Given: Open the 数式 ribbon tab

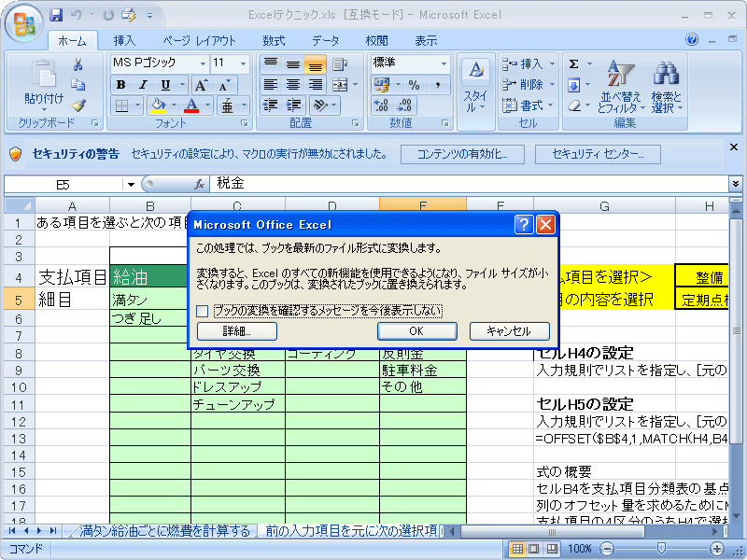Looking at the screenshot, I should 274,41.
